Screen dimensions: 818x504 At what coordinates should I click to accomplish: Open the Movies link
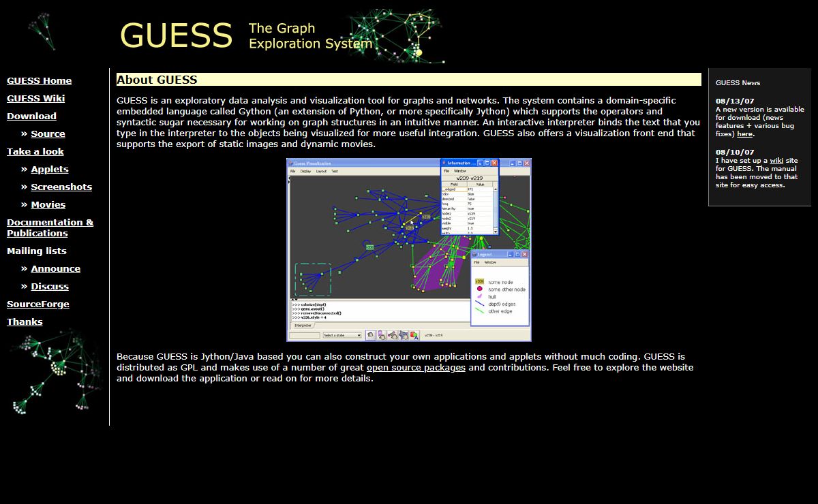[48, 205]
